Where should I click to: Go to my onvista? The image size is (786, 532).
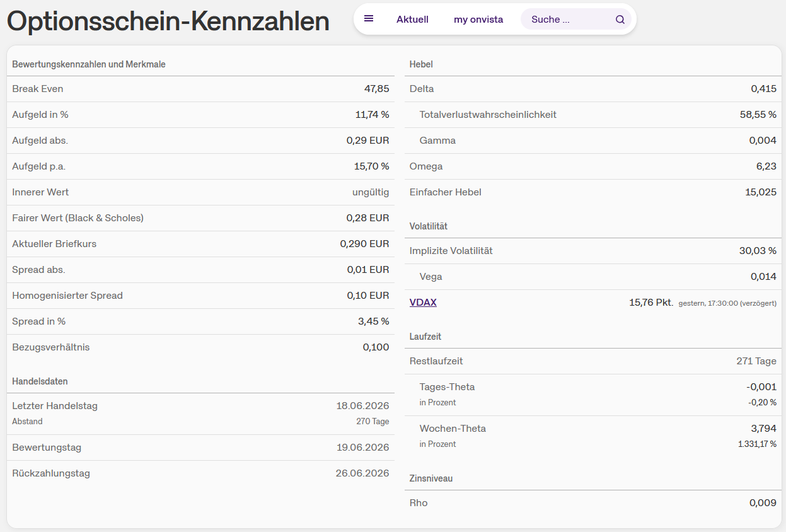[478, 20]
